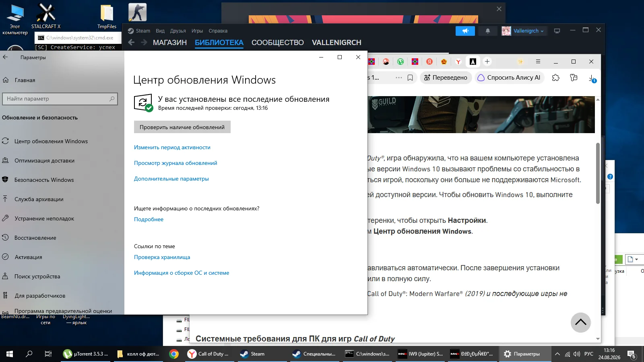The width and height of the screenshot is (644, 362).
Task: Switch to БИБЛИОТЕКА tab in Steam
Action: pos(219,43)
